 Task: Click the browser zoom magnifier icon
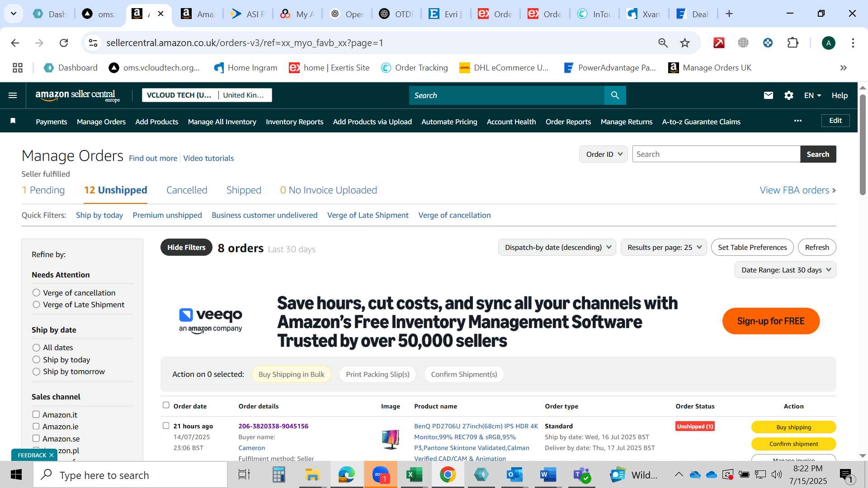[663, 43]
